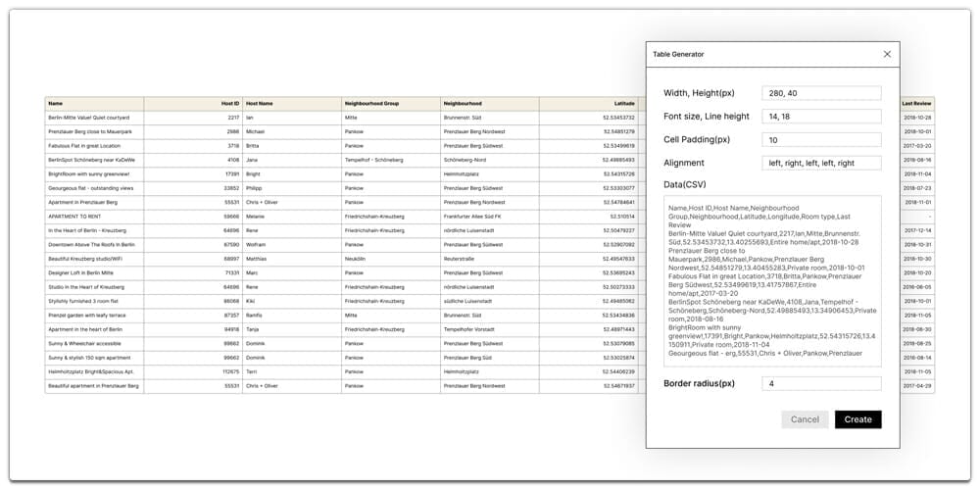Select cell 'Downtown Above The Roofs In Berlin'
This screenshot has height=490, width=980.
94,244
